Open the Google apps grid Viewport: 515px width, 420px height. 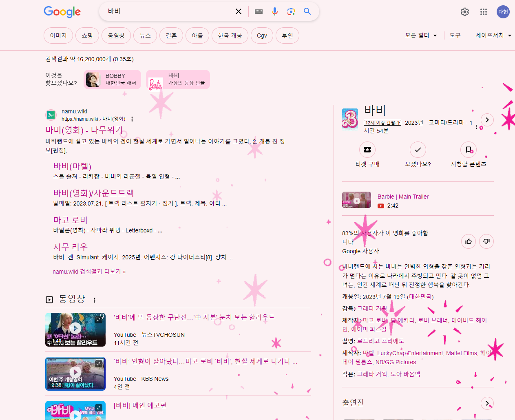484,12
